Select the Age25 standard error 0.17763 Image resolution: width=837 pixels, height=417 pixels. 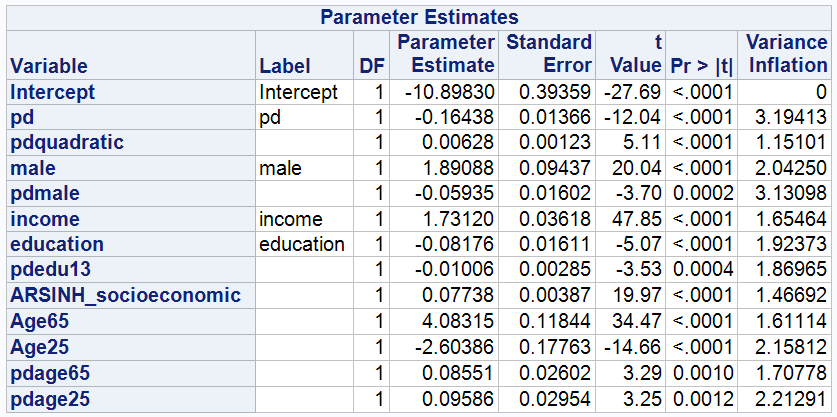click(555, 346)
